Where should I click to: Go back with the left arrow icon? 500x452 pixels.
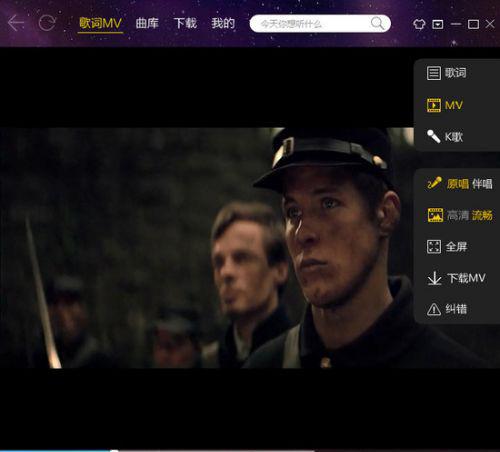[x=16, y=23]
